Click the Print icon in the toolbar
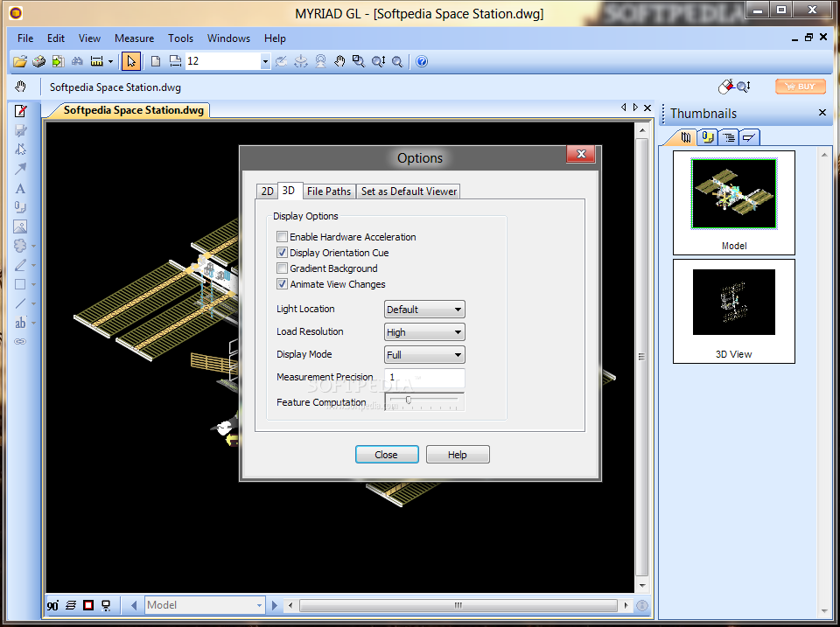 coord(38,61)
